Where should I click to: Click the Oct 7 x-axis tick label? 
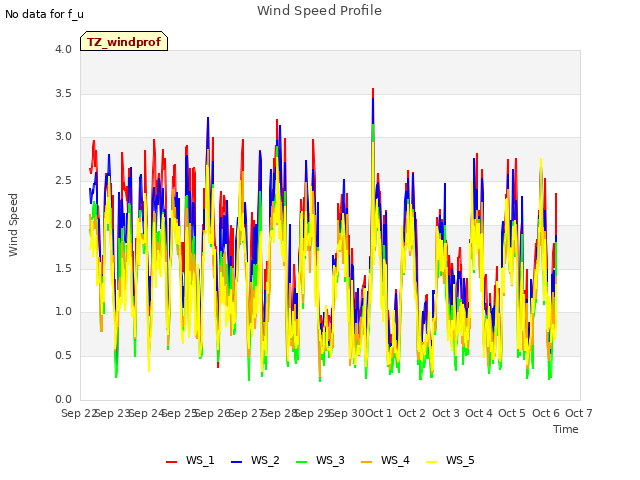point(579,413)
